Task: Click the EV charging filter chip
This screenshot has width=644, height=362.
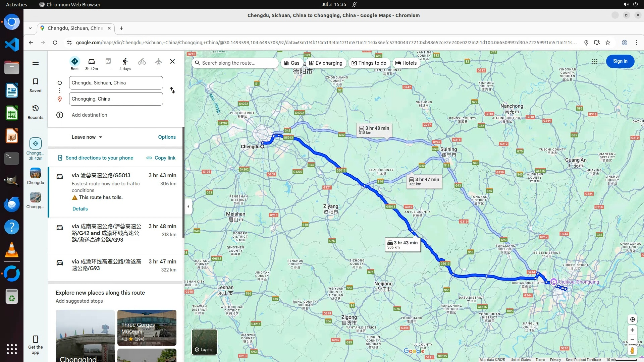Action: [x=325, y=63]
